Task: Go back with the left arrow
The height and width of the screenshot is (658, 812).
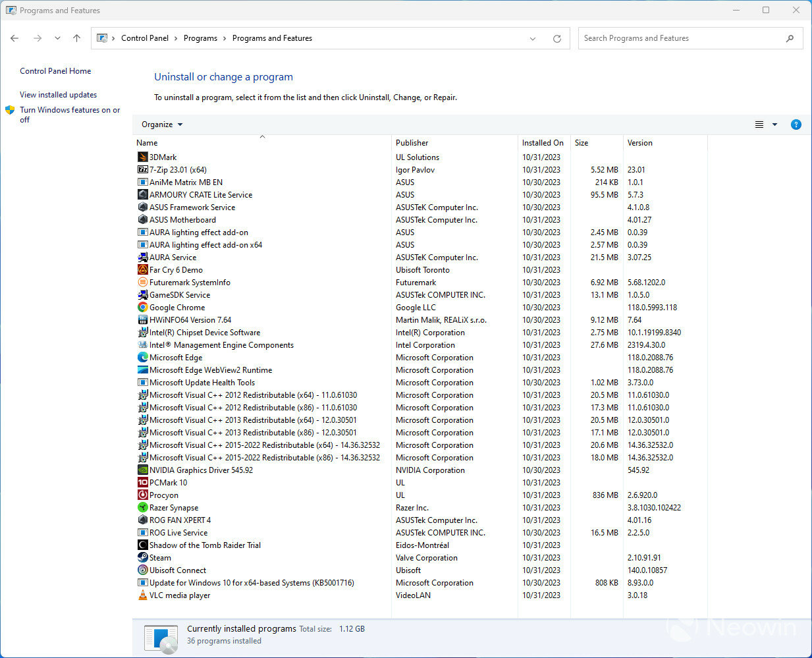Action: pyautogui.click(x=14, y=38)
